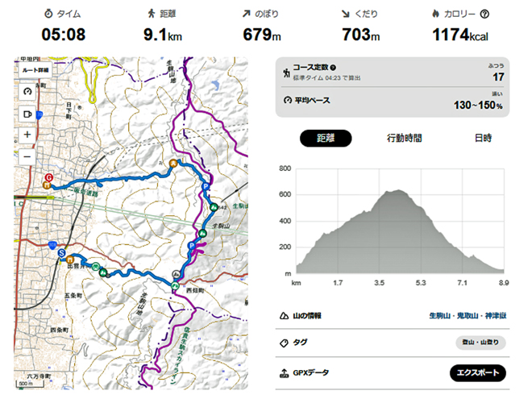532x399 pixels.
Task: Select the 距離 chart tab
Action: coord(326,138)
